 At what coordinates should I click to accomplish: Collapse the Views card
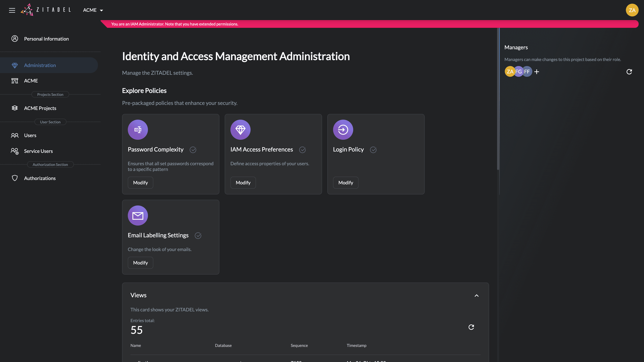coord(476,295)
